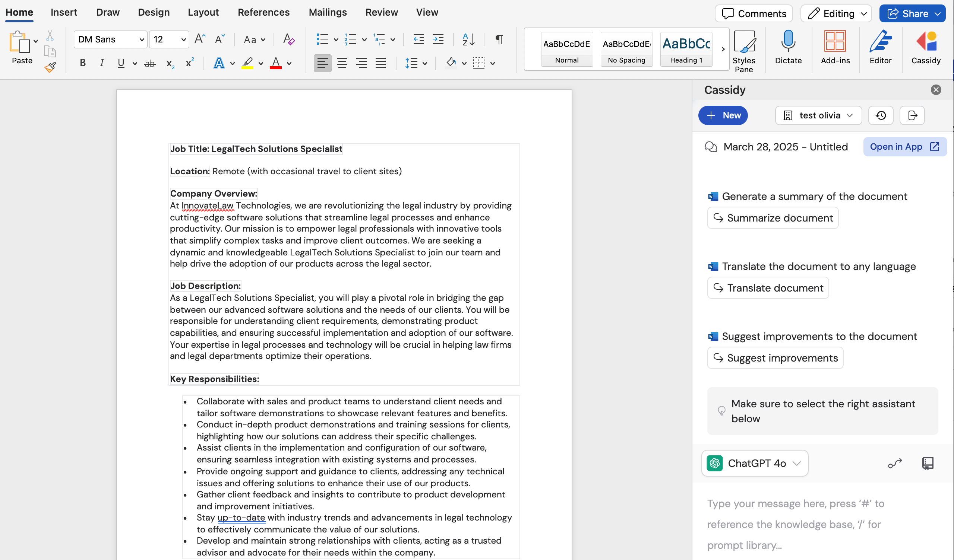Toggle paragraph marks visibility
This screenshot has height=560, width=954.
point(498,39)
